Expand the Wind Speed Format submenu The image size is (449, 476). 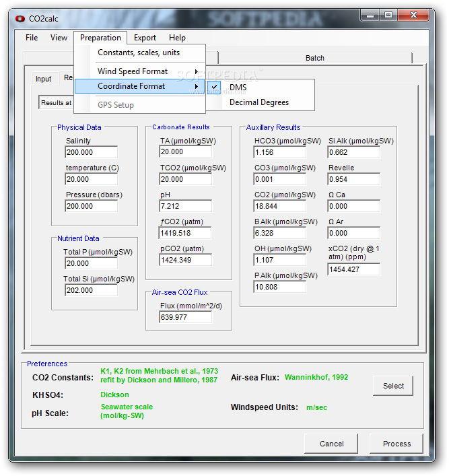pyautogui.click(x=140, y=71)
